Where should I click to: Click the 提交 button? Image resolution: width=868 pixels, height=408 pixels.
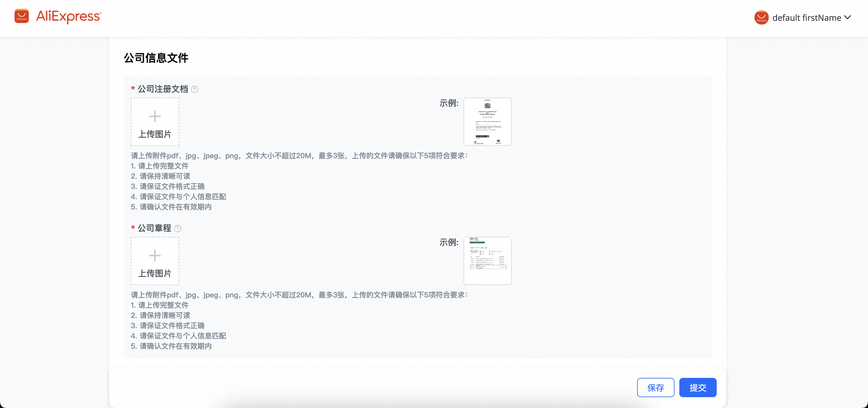pyautogui.click(x=697, y=388)
